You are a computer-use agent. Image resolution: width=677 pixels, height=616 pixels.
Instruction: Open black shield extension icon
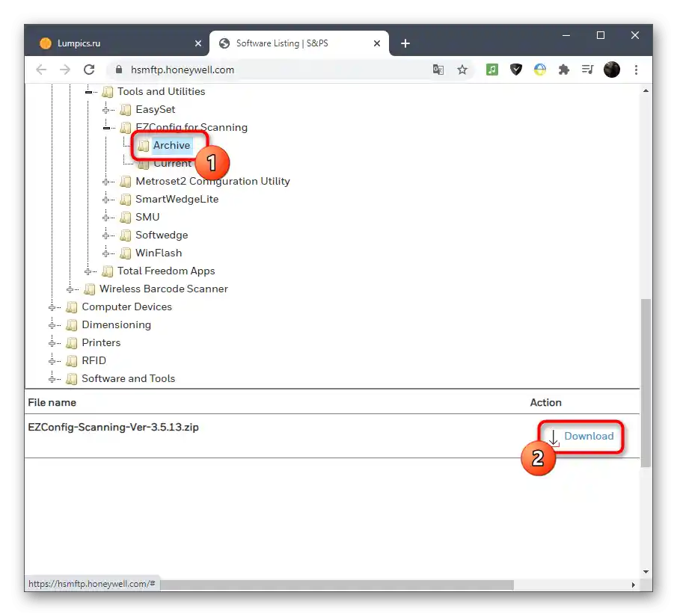(x=516, y=70)
